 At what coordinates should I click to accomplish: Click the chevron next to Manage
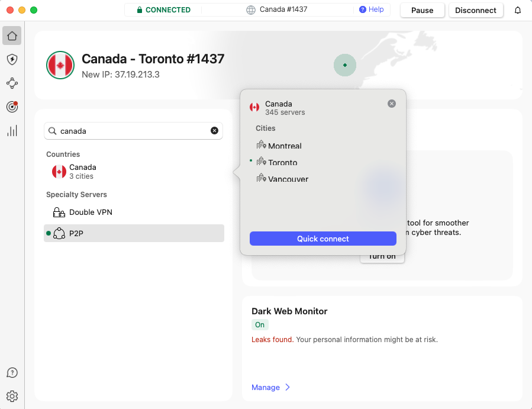point(288,387)
